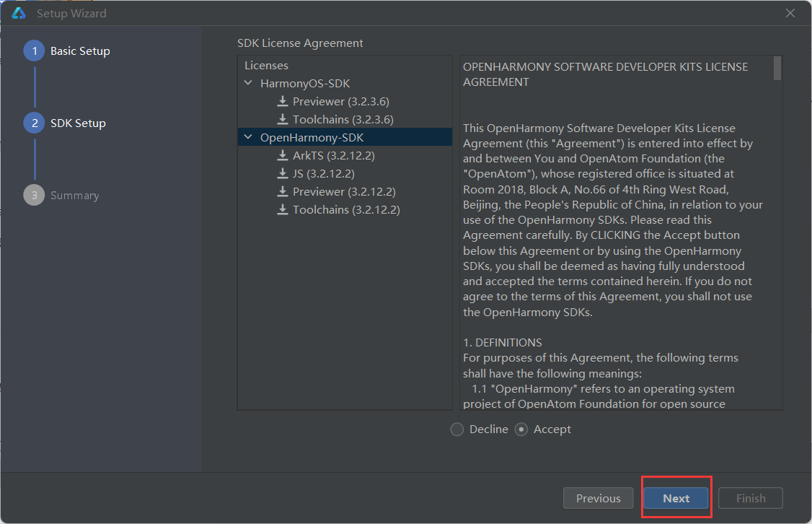
Task: Close the Setup Wizard window
Action: pos(790,13)
